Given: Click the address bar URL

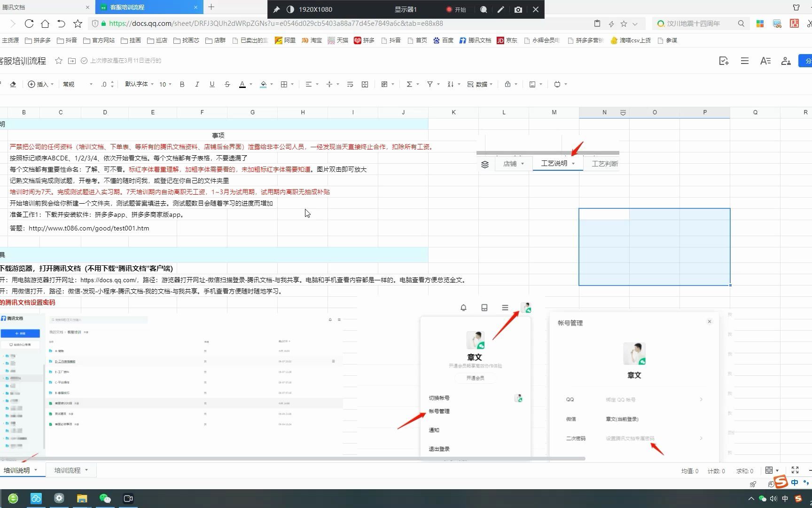Looking at the screenshot, I should [276, 24].
